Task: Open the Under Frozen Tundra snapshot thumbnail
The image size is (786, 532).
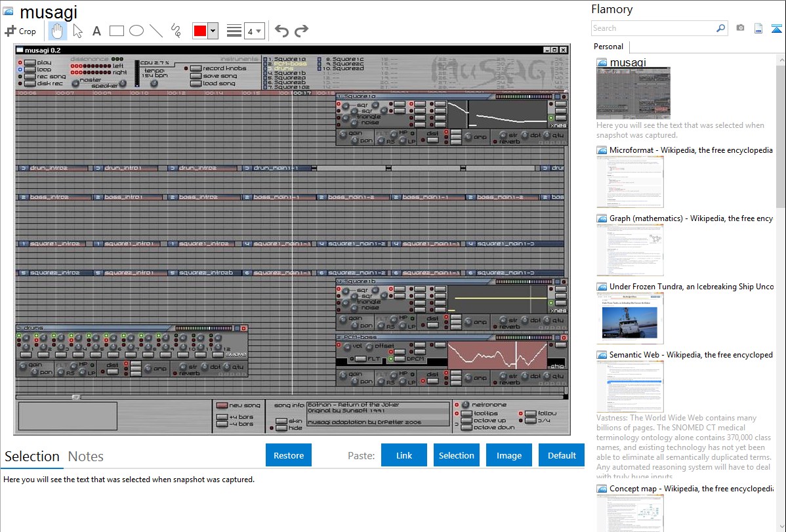Action: [x=630, y=317]
